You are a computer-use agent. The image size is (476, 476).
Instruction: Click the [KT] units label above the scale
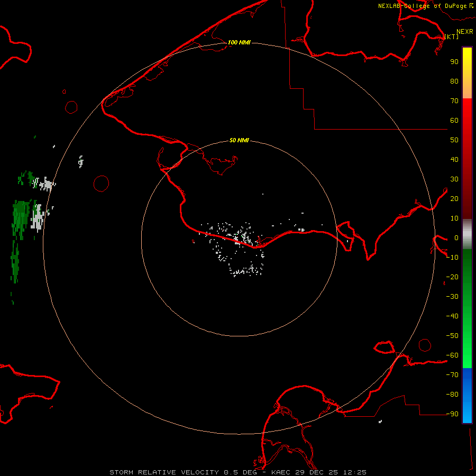coord(452,36)
